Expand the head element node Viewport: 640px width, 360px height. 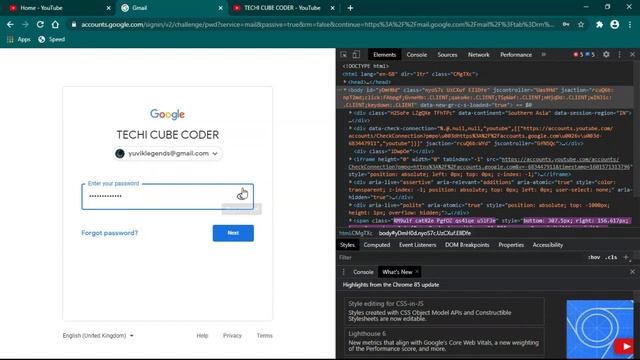click(345, 82)
